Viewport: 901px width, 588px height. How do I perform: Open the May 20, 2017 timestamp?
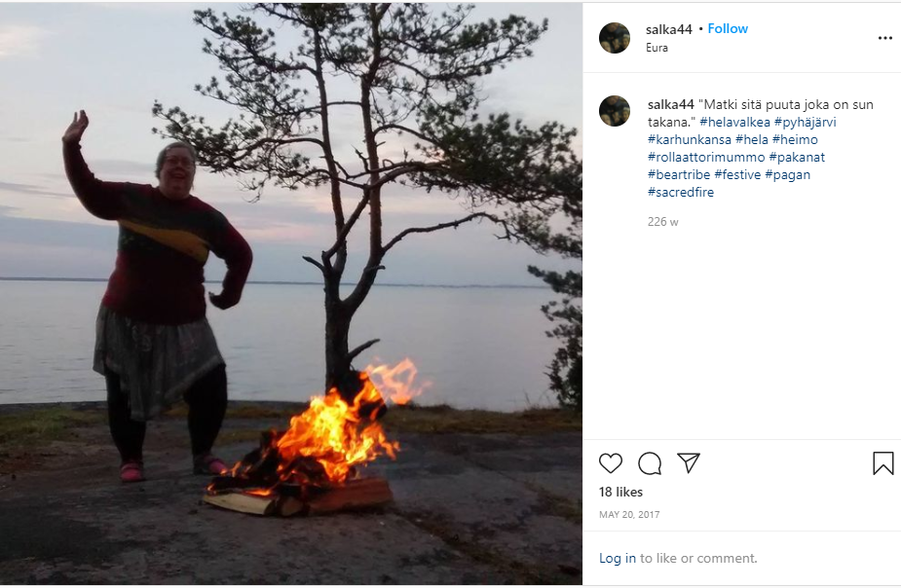pos(629,514)
